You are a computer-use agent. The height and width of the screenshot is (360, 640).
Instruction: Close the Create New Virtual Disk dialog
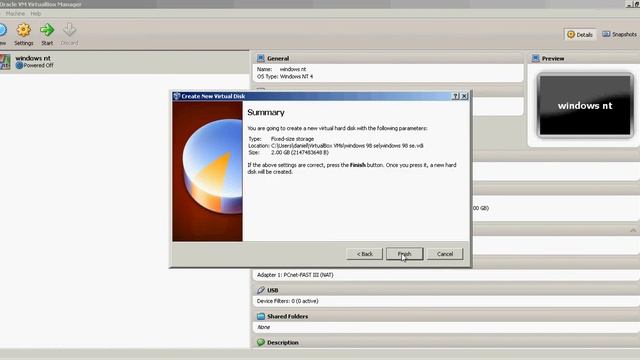coord(464,96)
